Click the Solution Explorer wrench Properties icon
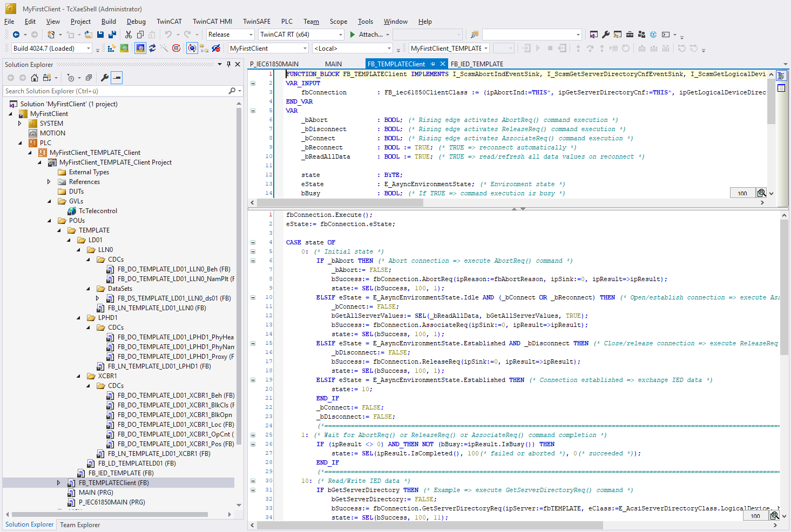Image resolution: width=791 pixels, height=532 pixels. [x=105, y=78]
